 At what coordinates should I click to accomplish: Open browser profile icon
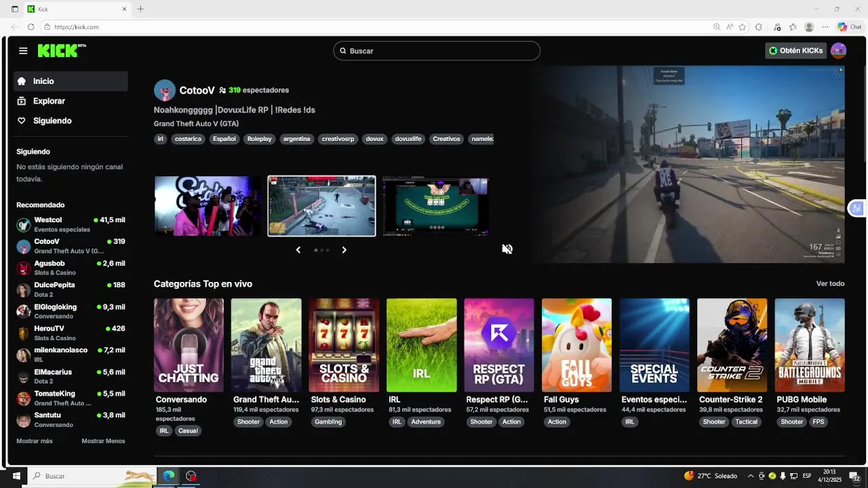(809, 27)
